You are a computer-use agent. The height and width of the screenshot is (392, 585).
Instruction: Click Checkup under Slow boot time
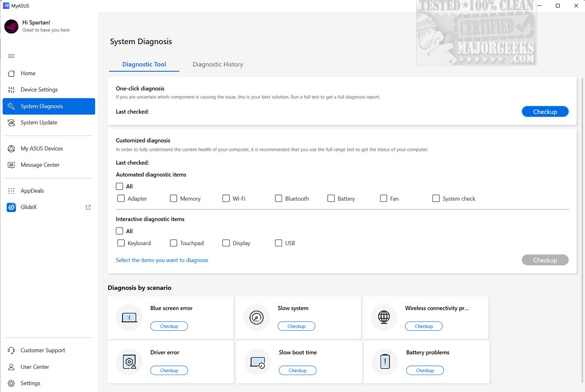[297, 371]
